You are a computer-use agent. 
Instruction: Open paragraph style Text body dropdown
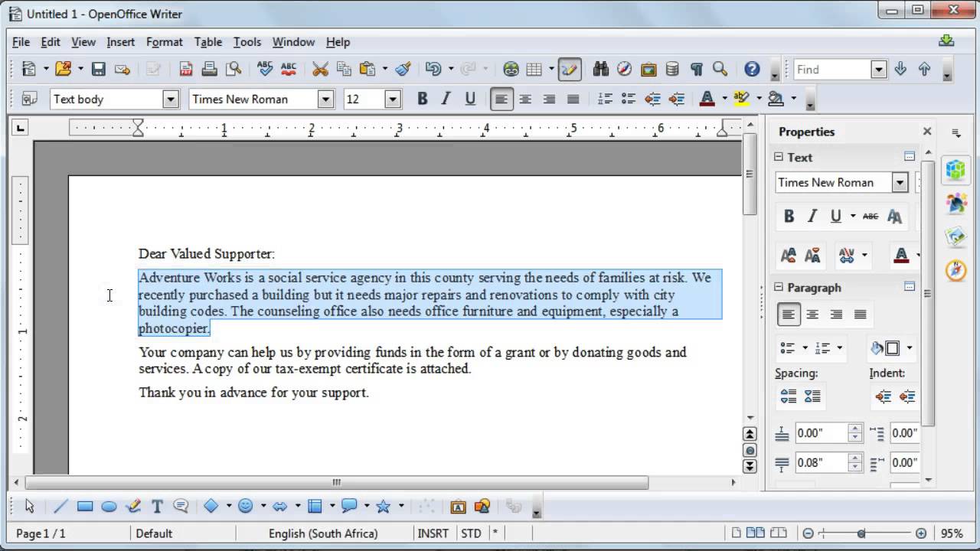[x=171, y=99]
